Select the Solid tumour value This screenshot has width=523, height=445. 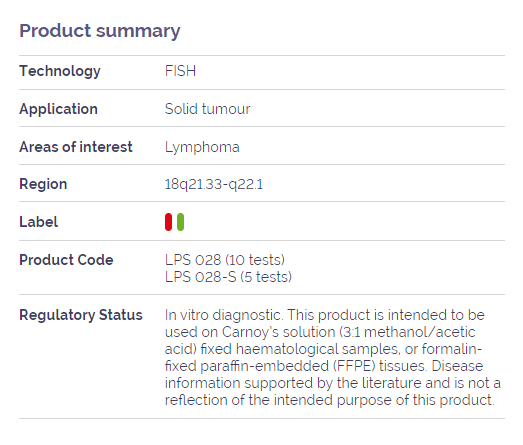point(207,109)
